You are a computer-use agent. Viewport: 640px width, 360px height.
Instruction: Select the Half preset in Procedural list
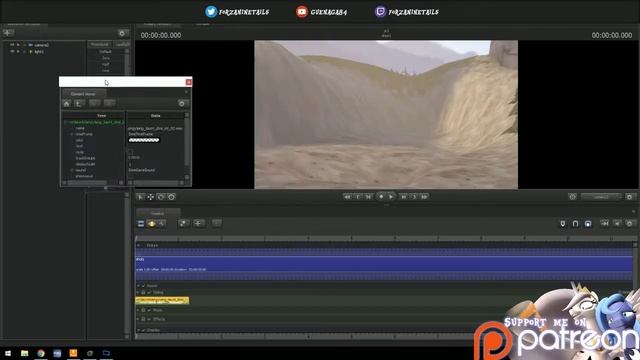(x=105, y=64)
